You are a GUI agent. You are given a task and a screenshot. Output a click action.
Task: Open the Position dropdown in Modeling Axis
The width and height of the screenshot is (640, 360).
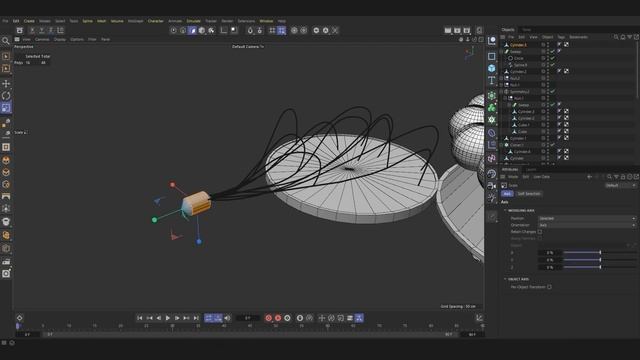[587, 218]
